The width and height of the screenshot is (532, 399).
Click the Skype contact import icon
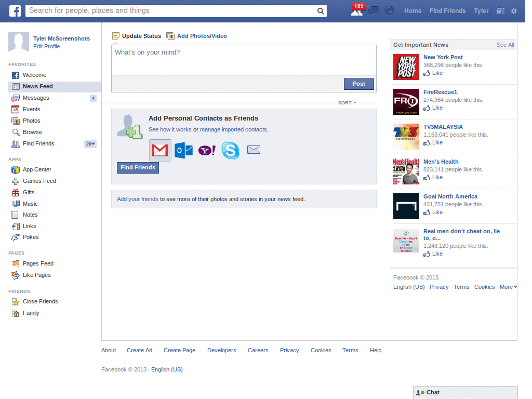click(x=230, y=150)
